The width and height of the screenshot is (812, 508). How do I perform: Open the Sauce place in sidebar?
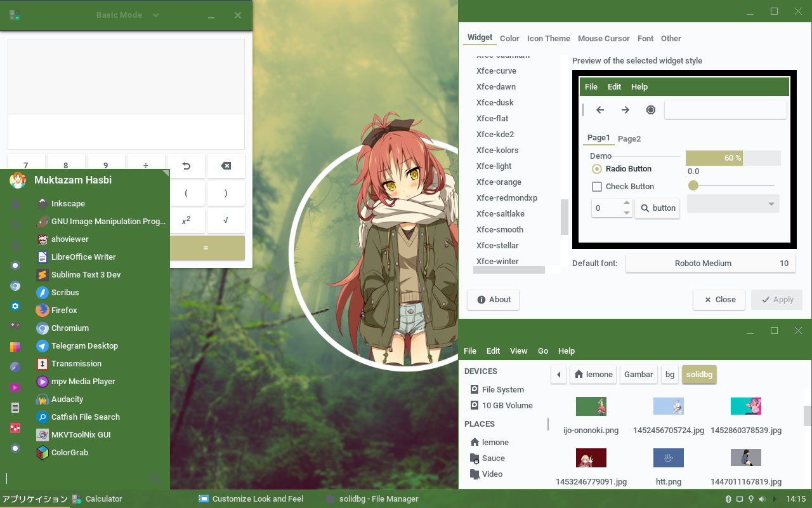487,458
